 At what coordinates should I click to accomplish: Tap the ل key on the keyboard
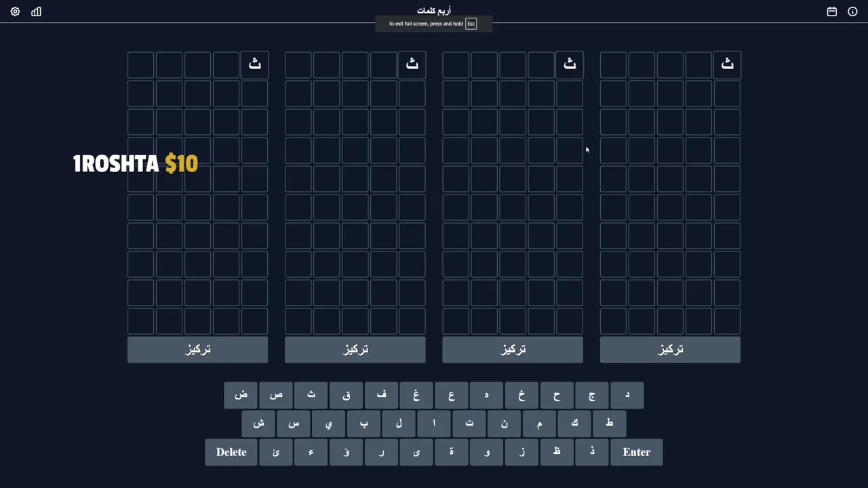[399, 424]
